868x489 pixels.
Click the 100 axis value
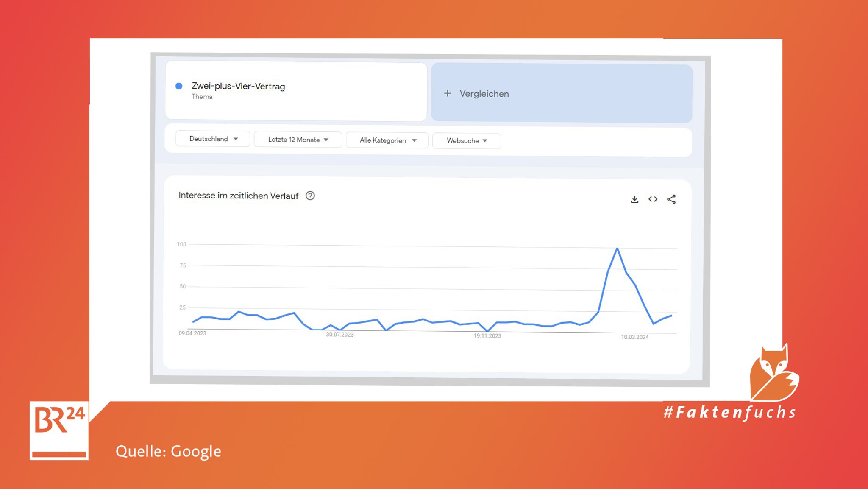[x=181, y=244]
